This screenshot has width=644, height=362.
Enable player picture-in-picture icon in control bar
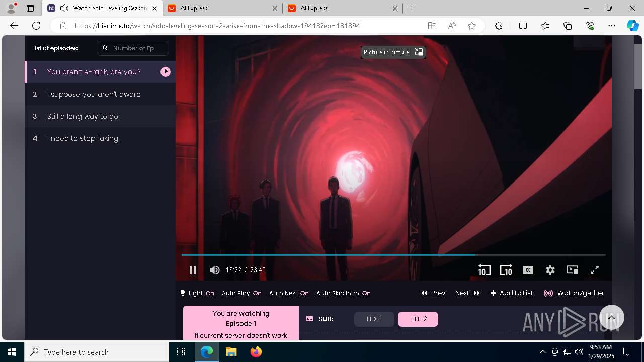[573, 270]
